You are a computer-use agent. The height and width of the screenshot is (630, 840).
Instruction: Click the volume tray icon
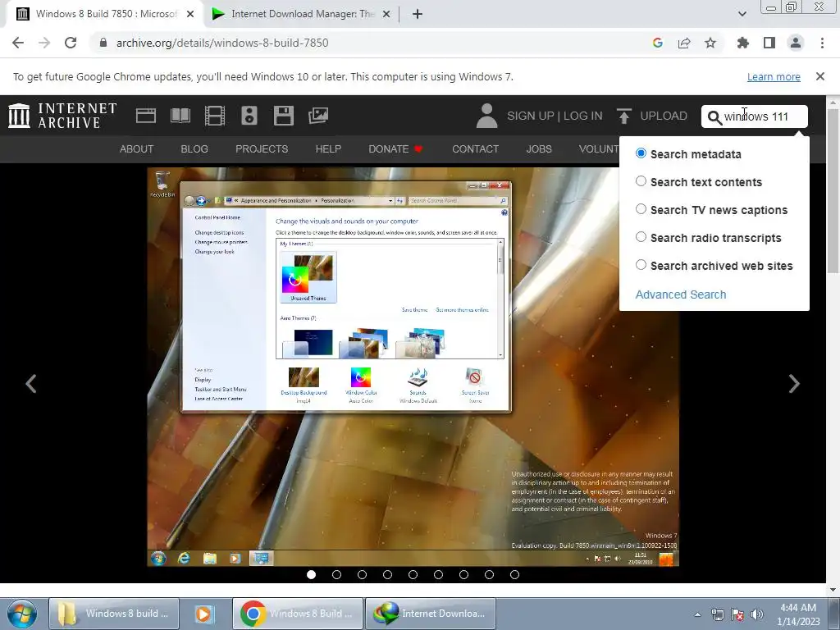click(x=757, y=614)
